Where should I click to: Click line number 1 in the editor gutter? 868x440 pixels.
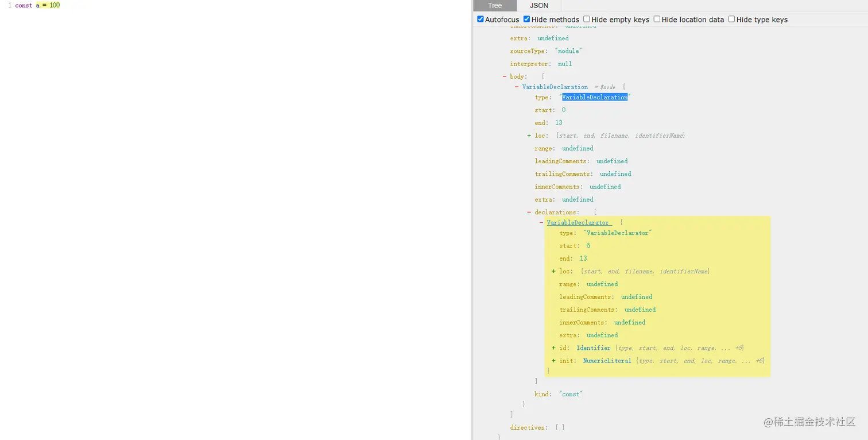point(10,5)
